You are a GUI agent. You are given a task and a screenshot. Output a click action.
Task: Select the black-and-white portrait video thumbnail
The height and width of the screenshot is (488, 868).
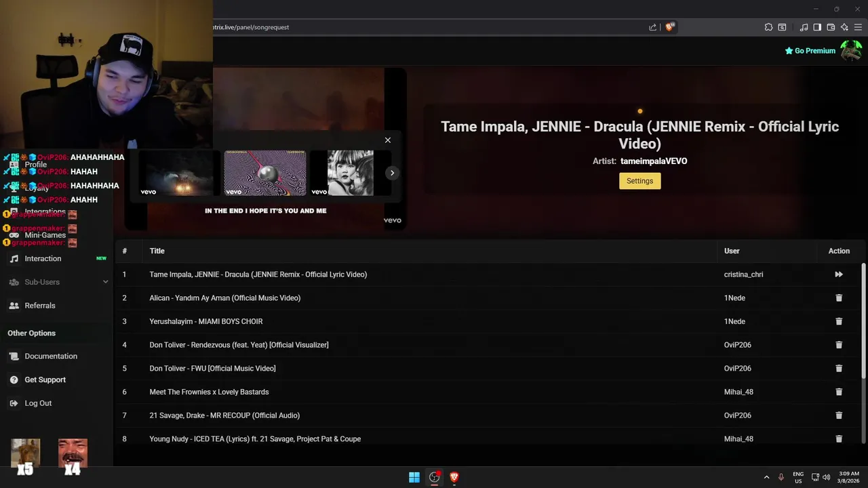tap(351, 173)
